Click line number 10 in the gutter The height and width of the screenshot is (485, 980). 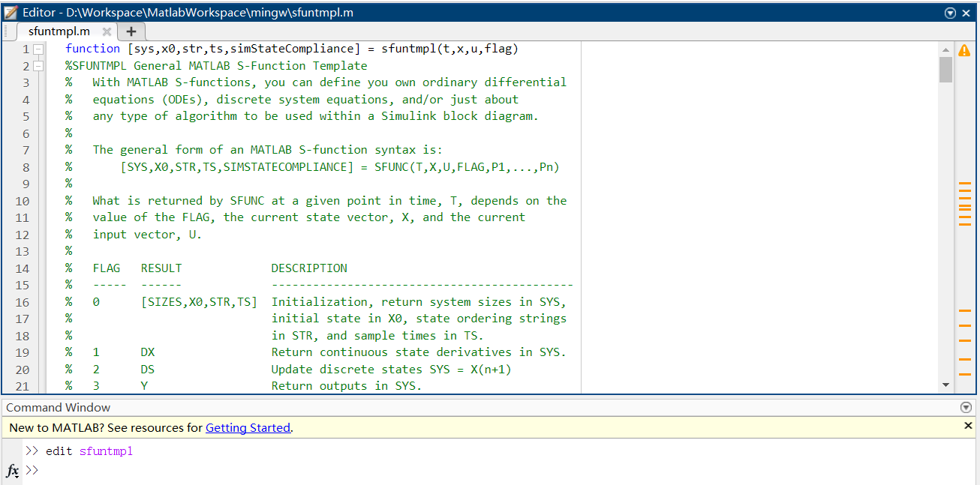(x=22, y=200)
